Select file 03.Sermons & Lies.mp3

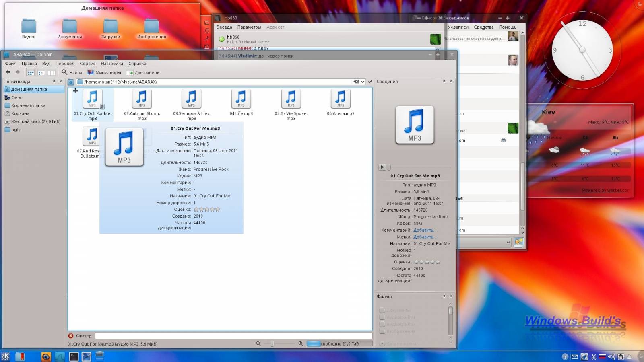pos(192,105)
